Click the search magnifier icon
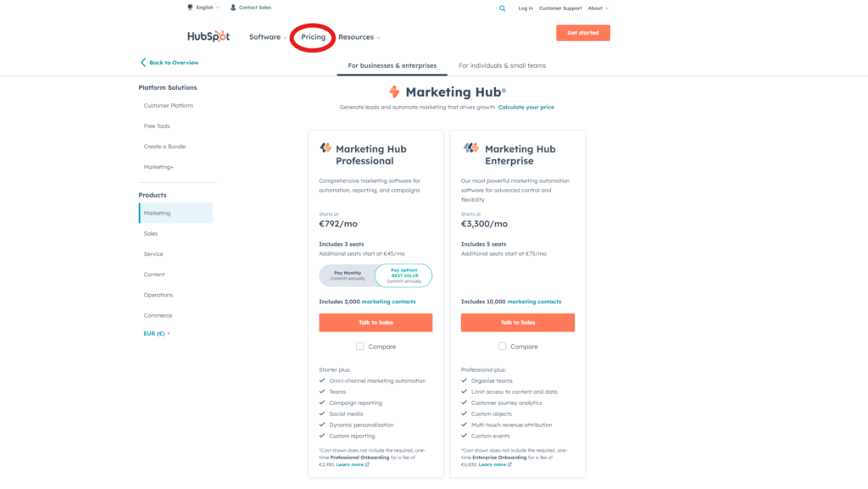The width and height of the screenshot is (868, 489). coord(502,8)
